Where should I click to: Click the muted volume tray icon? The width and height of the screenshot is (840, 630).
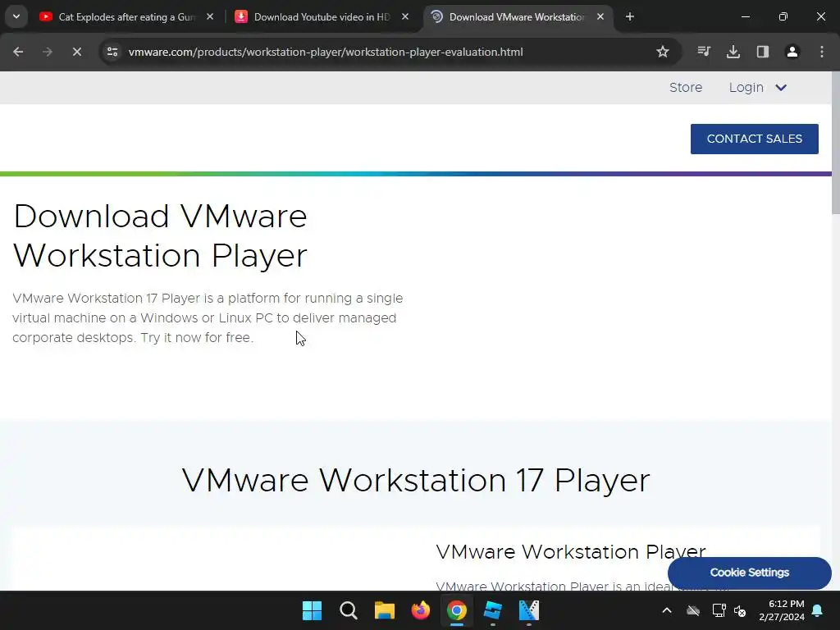[740, 610]
